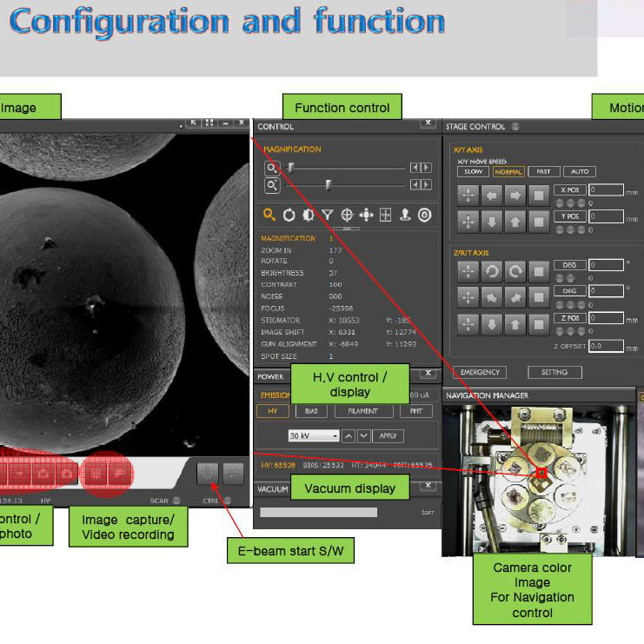Open the 30 kV voltage dropdown
Screen dimensions: 644x644
(x=314, y=435)
